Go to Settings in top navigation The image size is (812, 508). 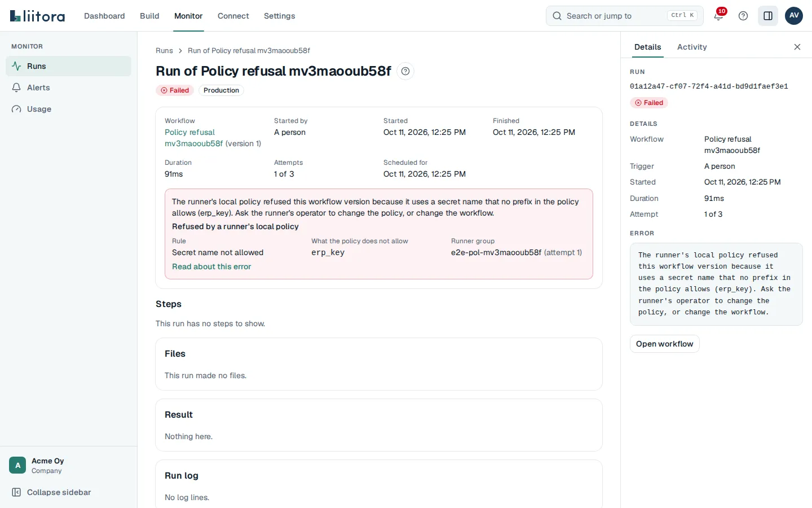(279, 16)
